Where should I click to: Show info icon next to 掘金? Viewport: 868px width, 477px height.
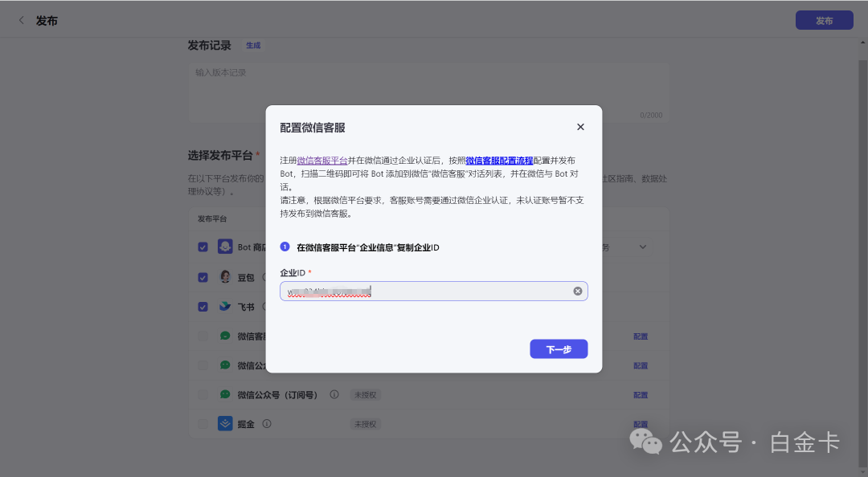267,424
